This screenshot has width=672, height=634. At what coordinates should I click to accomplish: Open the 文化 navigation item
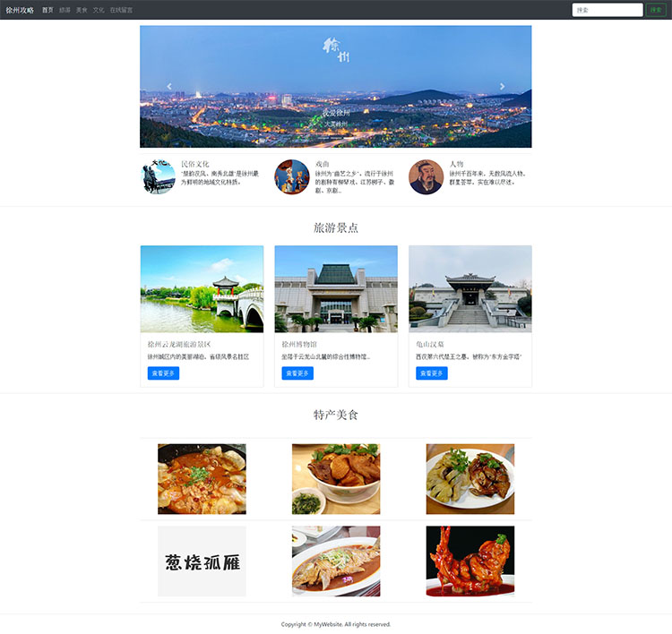[x=99, y=10]
